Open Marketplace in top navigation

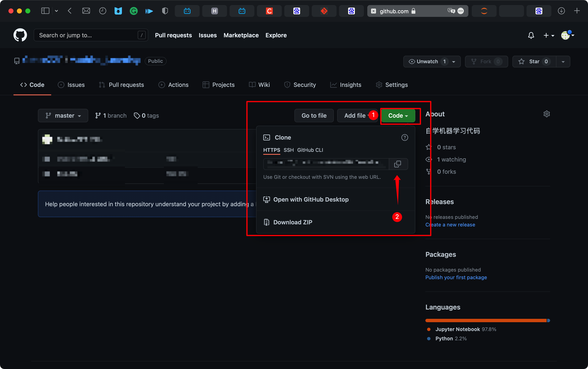241,35
